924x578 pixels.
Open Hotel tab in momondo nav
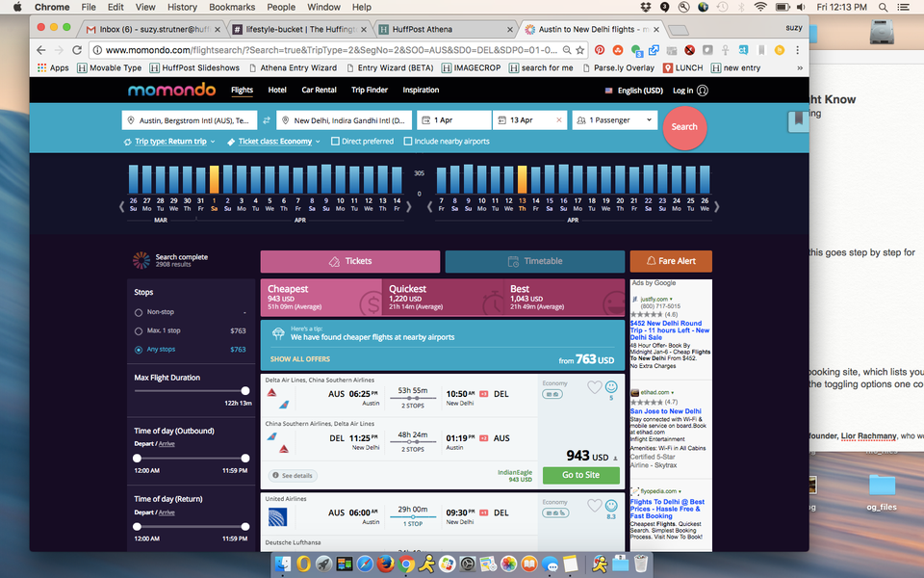277,91
